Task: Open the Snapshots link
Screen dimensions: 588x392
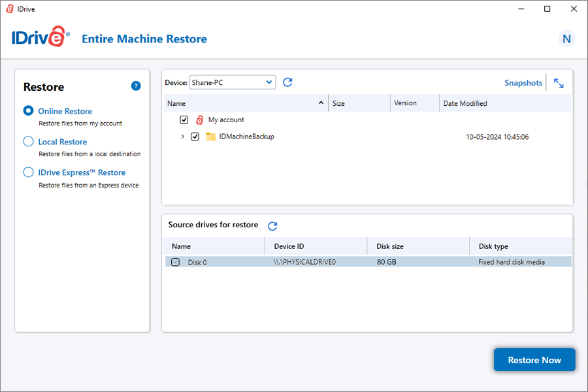Action: (x=523, y=83)
